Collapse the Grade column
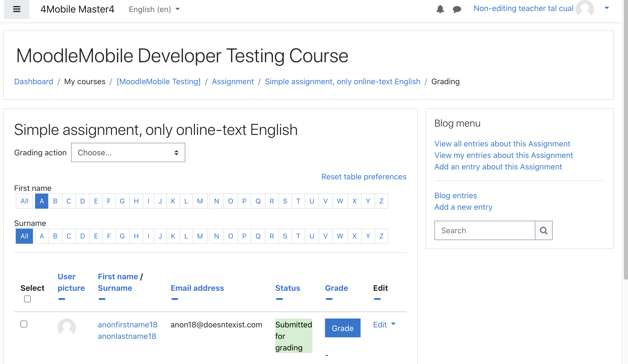 [x=329, y=299]
